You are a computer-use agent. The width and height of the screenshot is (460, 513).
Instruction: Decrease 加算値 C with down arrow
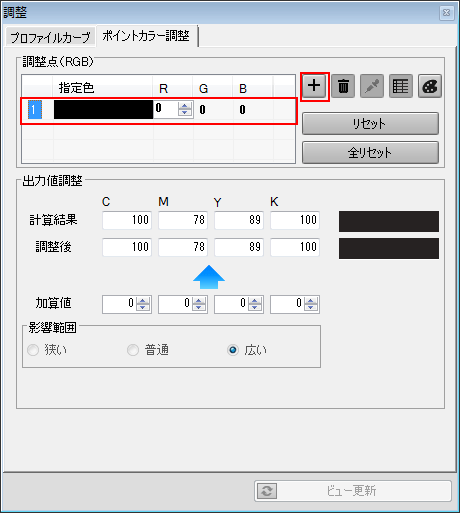tap(143, 307)
